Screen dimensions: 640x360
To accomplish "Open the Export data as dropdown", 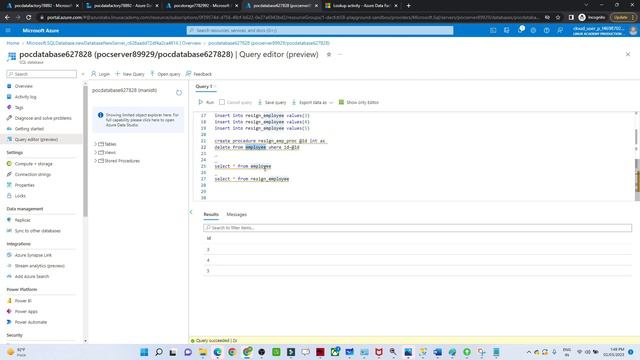I will click(x=312, y=102).
